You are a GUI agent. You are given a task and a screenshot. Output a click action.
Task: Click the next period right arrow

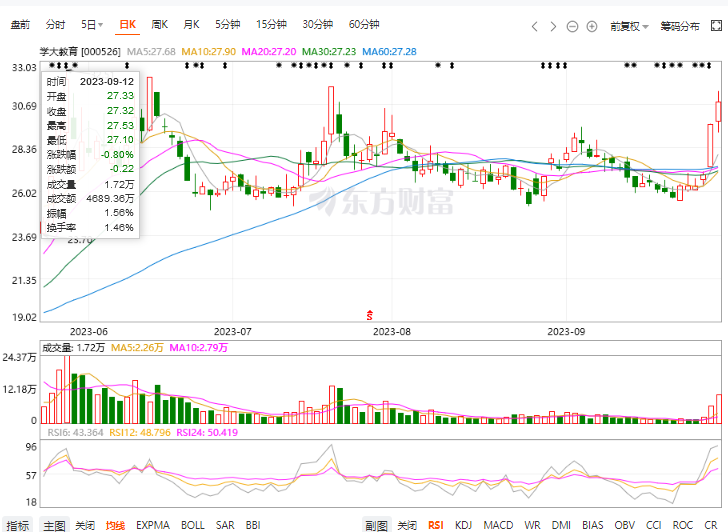(553, 26)
